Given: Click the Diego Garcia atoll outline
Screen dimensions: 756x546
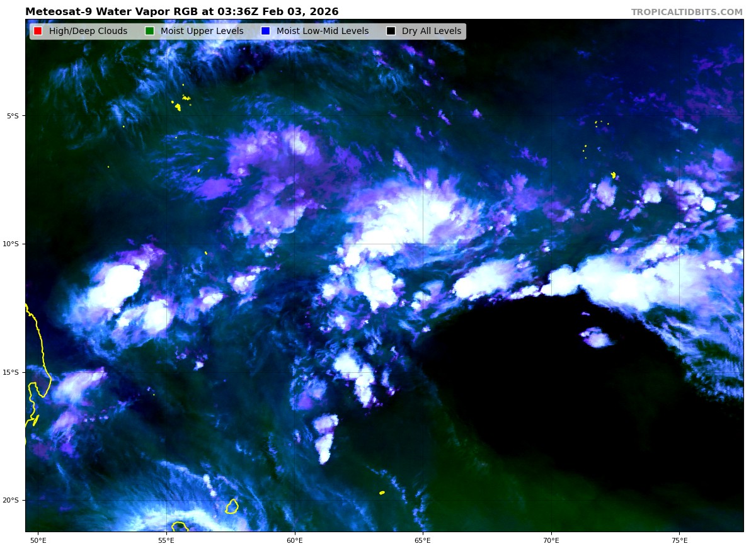Looking at the screenshot, I should click(613, 175).
